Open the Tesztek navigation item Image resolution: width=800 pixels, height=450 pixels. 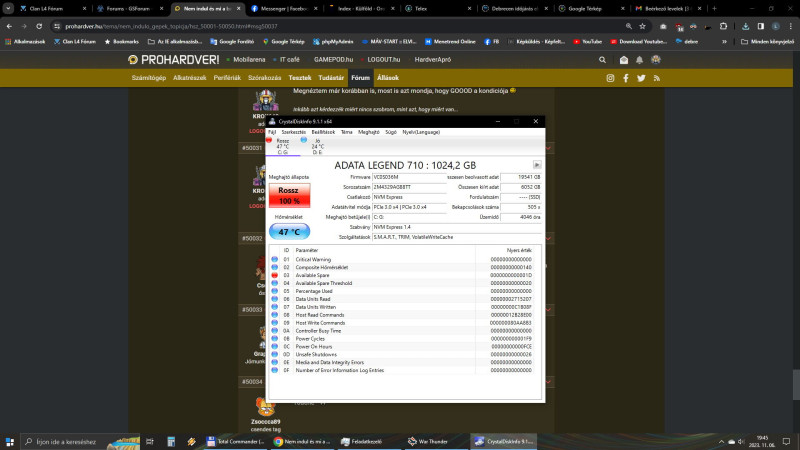(299, 78)
